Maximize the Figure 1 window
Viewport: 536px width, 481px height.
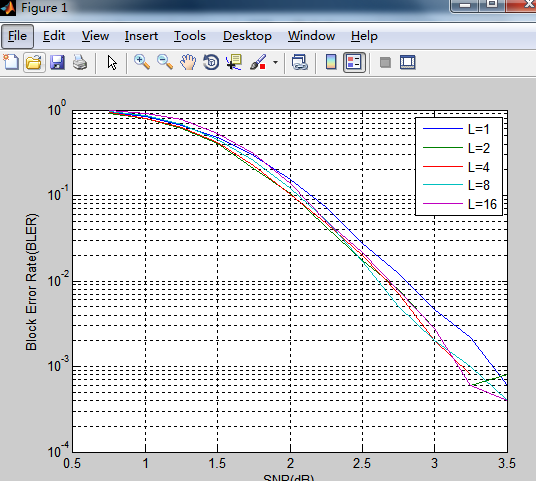click(492, 5)
